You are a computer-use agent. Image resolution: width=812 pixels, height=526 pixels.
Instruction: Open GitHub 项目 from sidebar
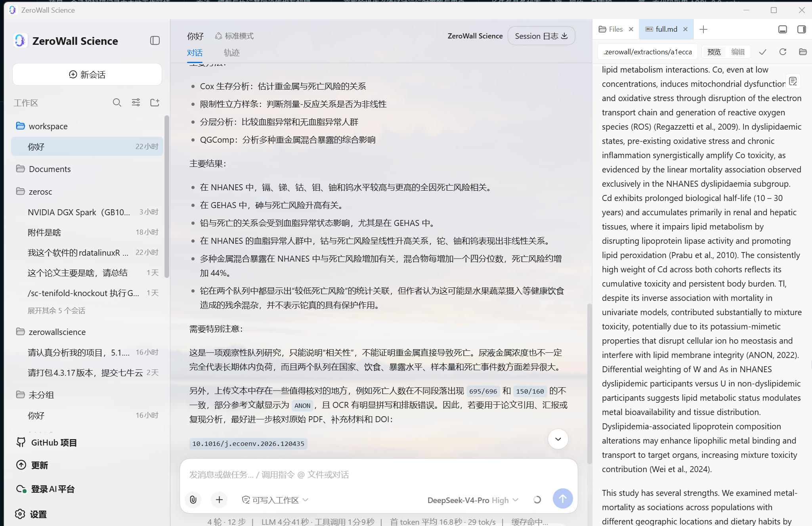point(46,442)
